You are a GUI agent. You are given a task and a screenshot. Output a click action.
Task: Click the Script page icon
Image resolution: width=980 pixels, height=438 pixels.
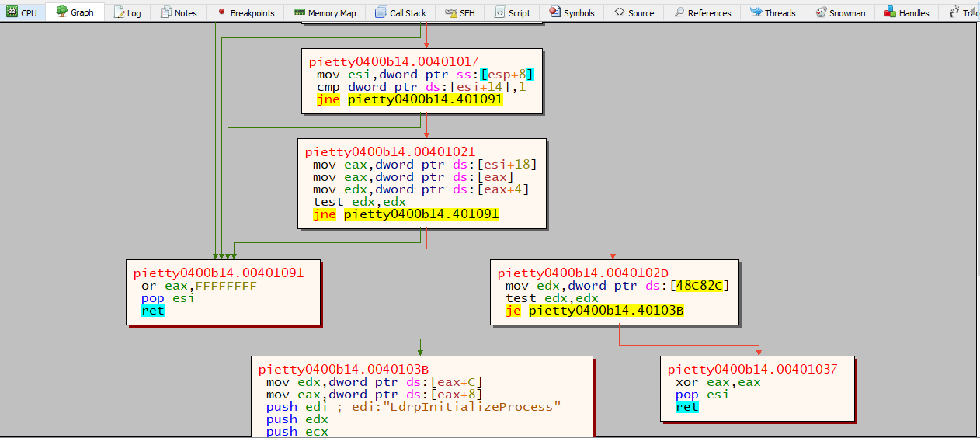(499, 12)
